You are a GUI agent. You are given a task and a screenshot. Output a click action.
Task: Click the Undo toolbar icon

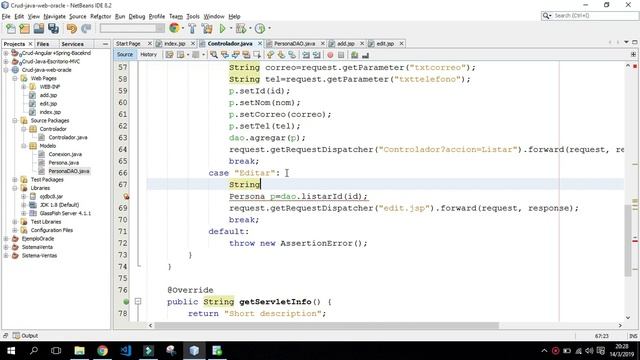point(72,29)
